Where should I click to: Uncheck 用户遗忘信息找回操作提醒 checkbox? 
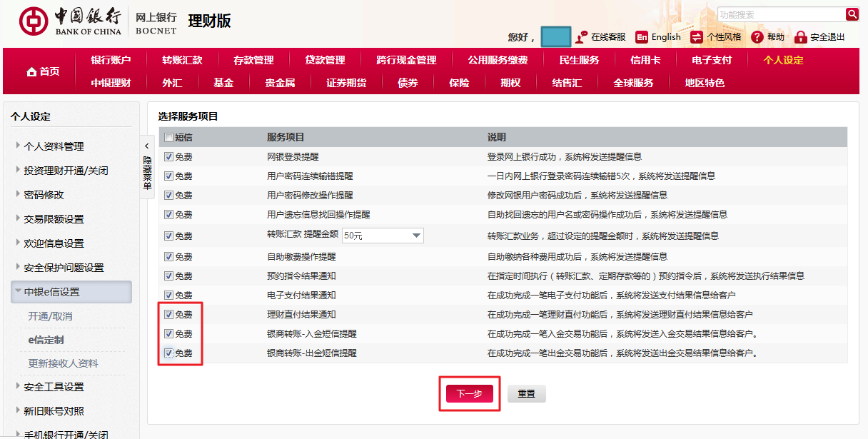(168, 214)
